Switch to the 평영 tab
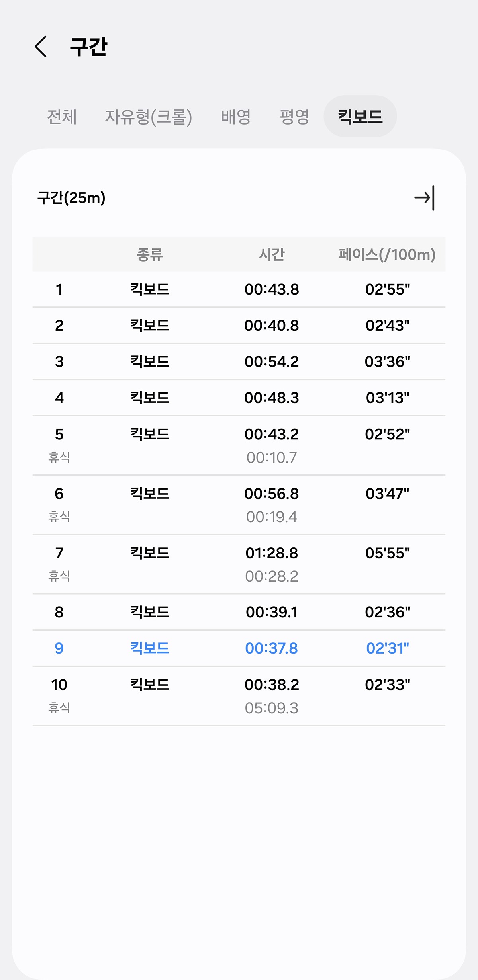478x980 pixels. (x=294, y=117)
